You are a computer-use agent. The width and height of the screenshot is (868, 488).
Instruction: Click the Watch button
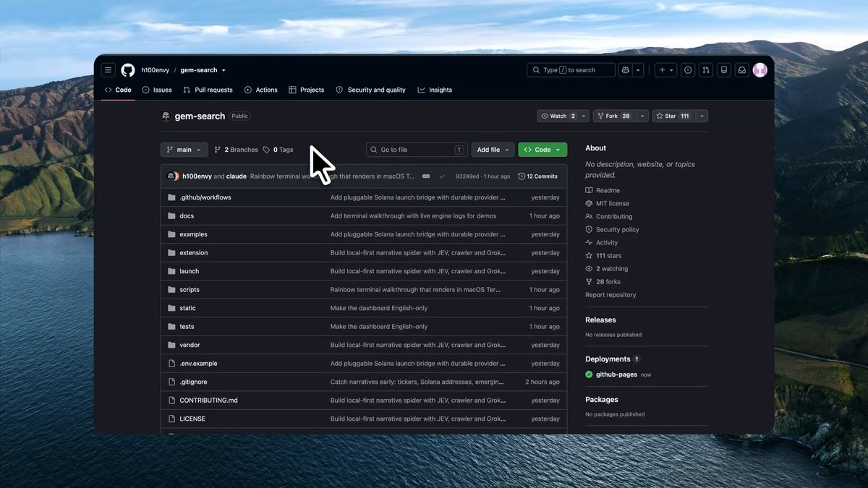point(559,116)
